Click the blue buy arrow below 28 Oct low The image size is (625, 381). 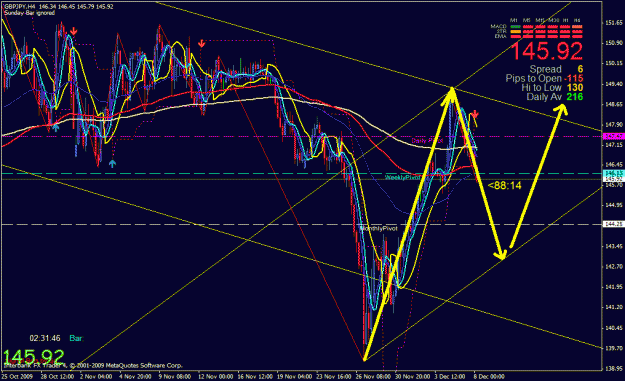(56, 128)
